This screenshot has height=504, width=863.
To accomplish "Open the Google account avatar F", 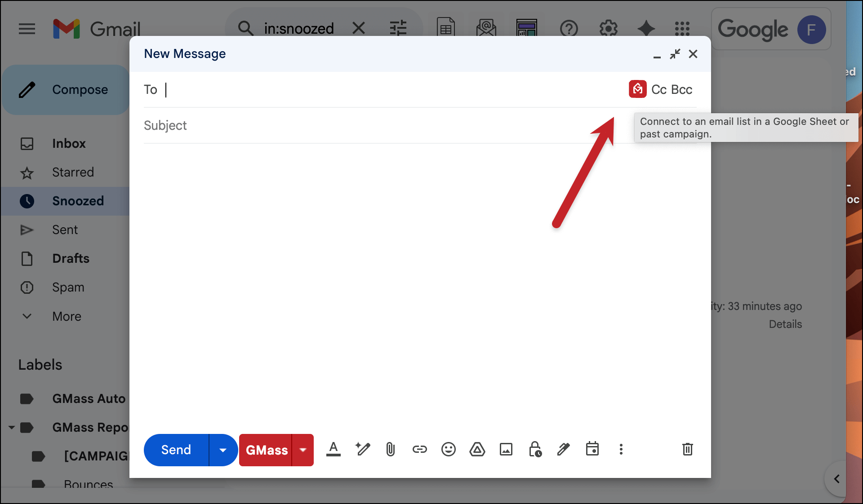I will coord(811,30).
